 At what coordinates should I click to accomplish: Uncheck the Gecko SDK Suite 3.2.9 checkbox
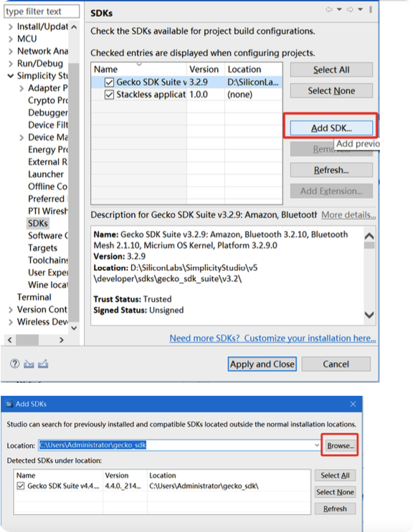(x=109, y=82)
